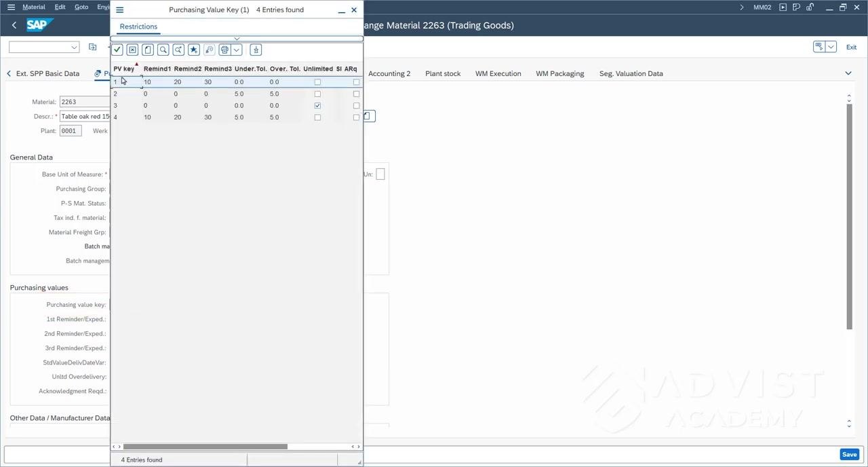Click the Unlimited column header
Screen dimensions: 868x467
click(318, 69)
